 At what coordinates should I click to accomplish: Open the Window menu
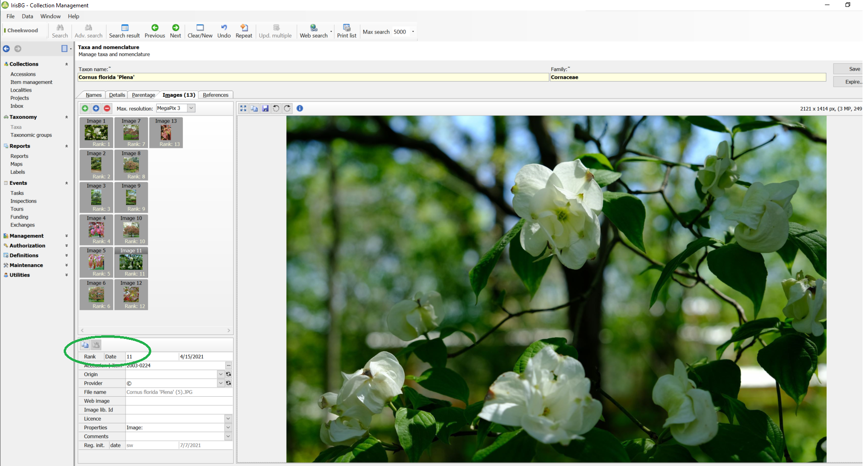[x=50, y=16]
